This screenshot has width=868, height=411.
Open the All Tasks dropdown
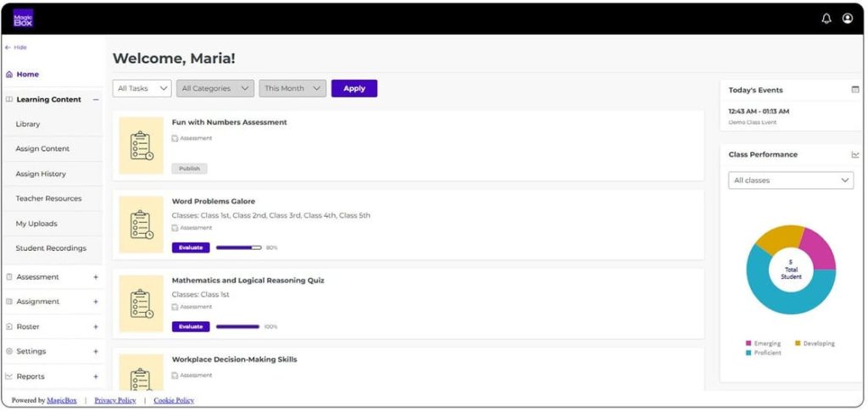142,88
